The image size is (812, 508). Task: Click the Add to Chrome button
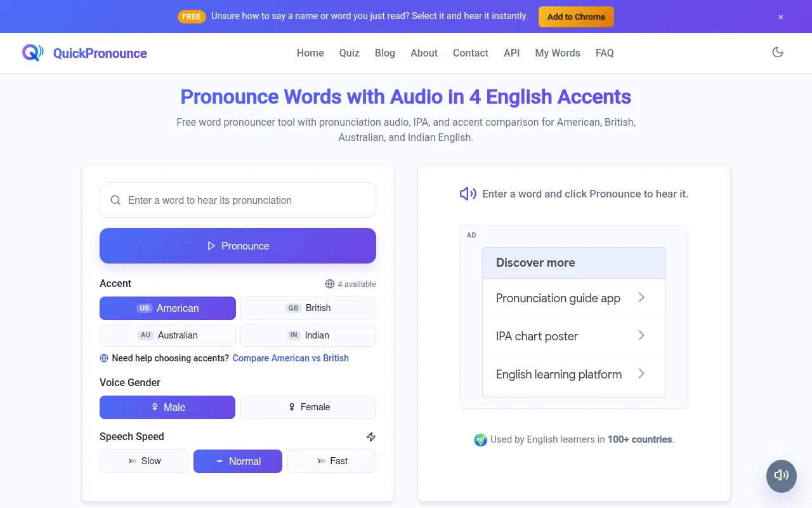click(x=576, y=17)
